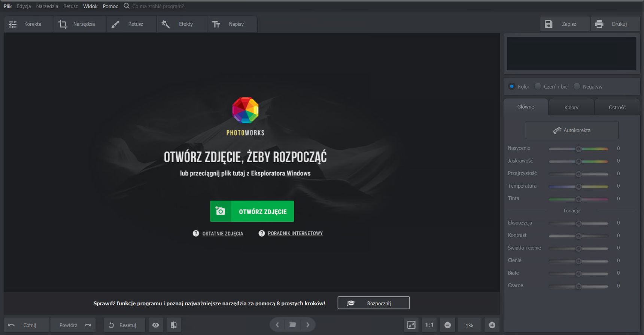This screenshot has height=335, width=644.
Task: Adjust the Nasycenie slider
Action: (578, 149)
